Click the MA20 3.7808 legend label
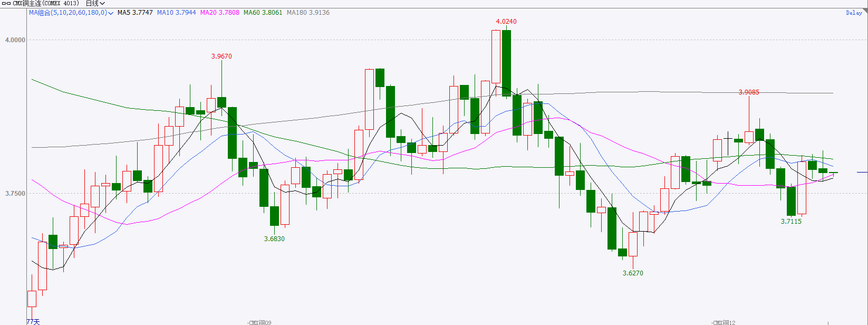The height and width of the screenshot is (325, 868). tap(219, 13)
